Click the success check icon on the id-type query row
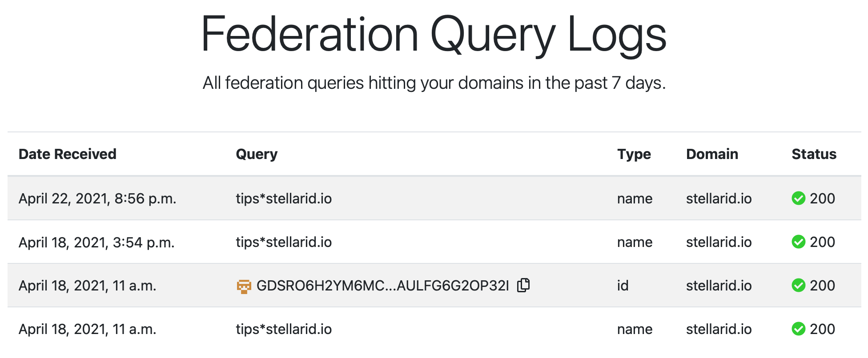Viewport: 868px width, 358px height. 799,286
